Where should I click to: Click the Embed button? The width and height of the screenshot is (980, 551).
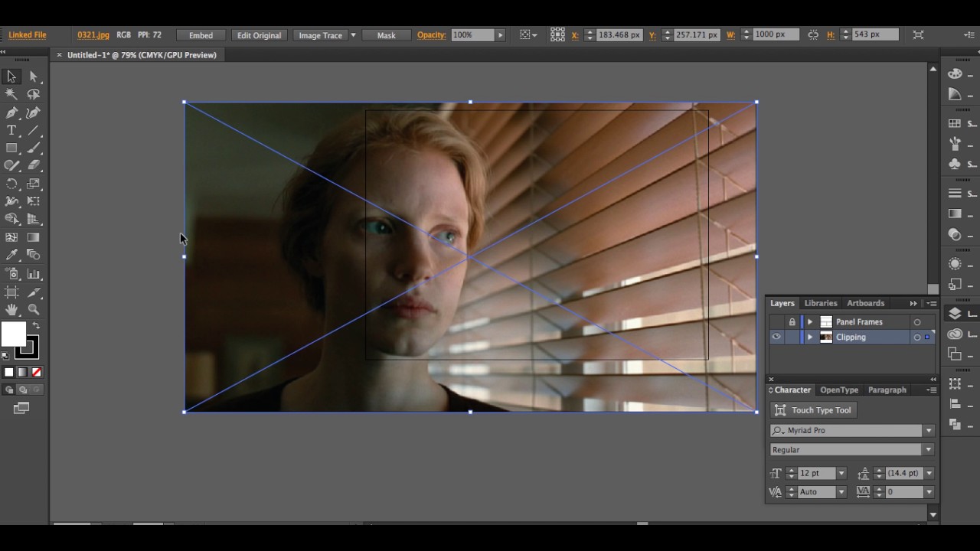(201, 35)
